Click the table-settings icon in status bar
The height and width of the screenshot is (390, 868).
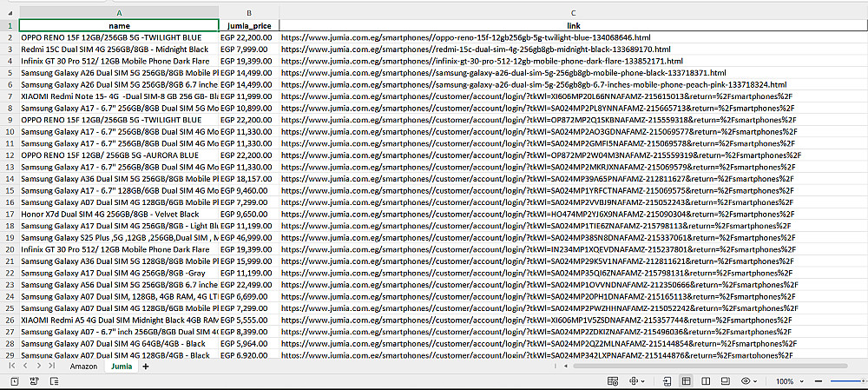[612, 381]
